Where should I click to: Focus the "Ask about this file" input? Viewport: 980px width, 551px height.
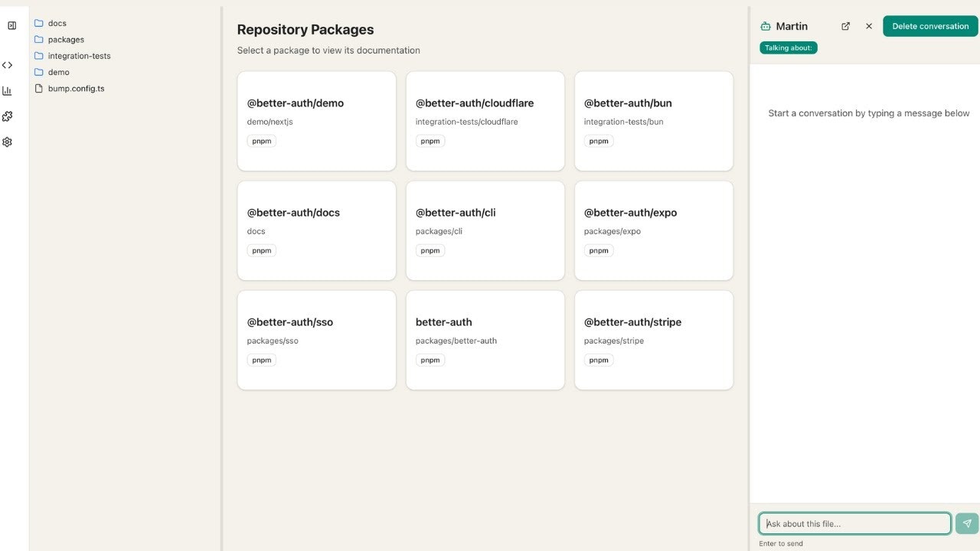(x=854, y=523)
